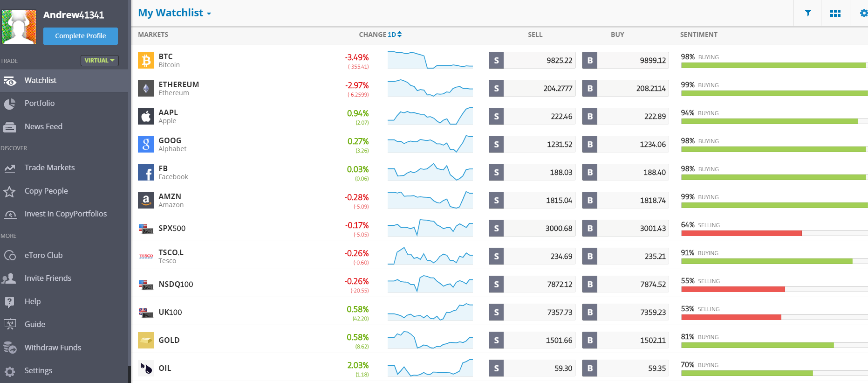Click the Withdraw Funds icon
Screen dimensions: 868x383
coord(10,348)
